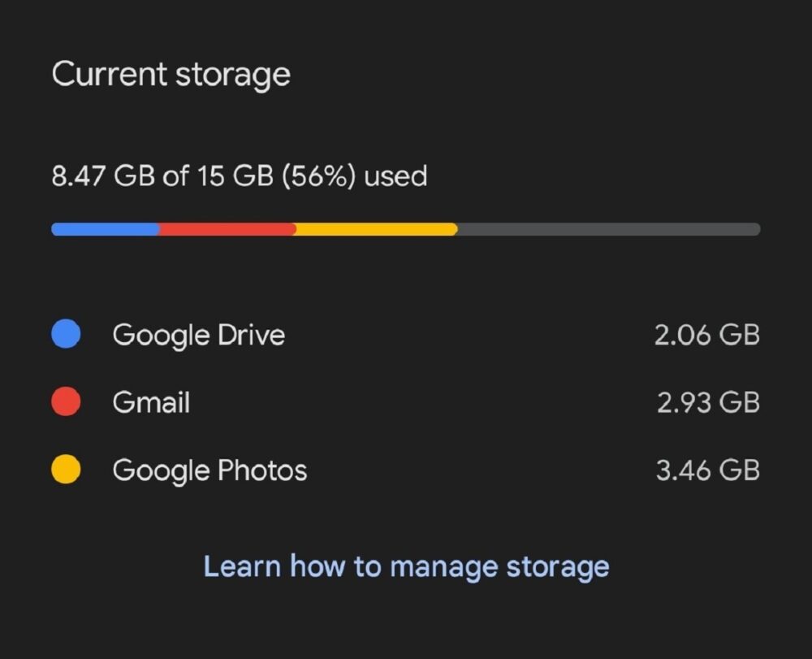This screenshot has height=659, width=812.
Task: Click the gray unused portion of the bar
Action: (x=609, y=229)
